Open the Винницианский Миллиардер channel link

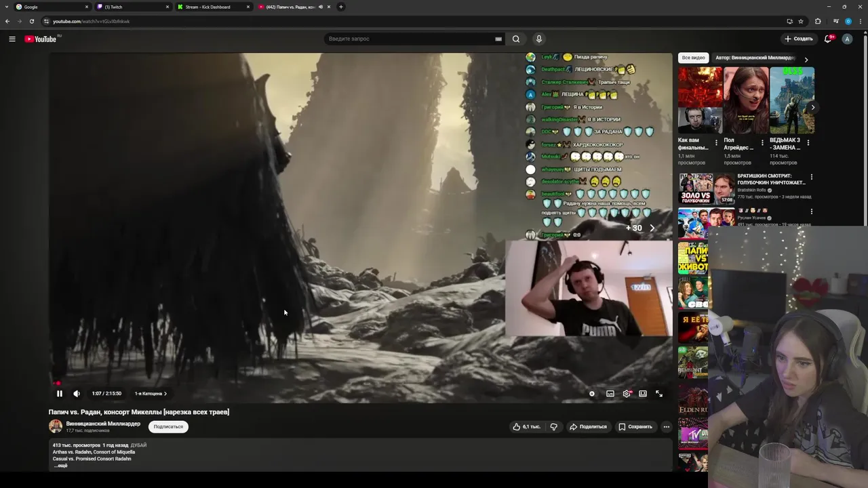pyautogui.click(x=103, y=424)
